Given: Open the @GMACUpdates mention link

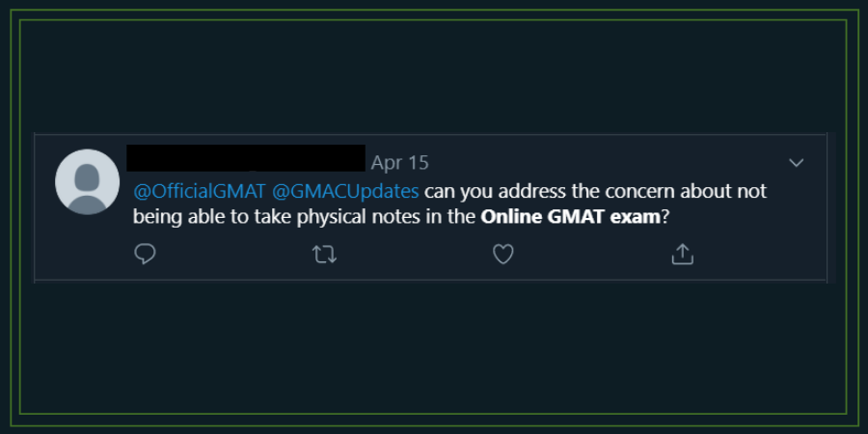Looking at the screenshot, I should (345, 192).
